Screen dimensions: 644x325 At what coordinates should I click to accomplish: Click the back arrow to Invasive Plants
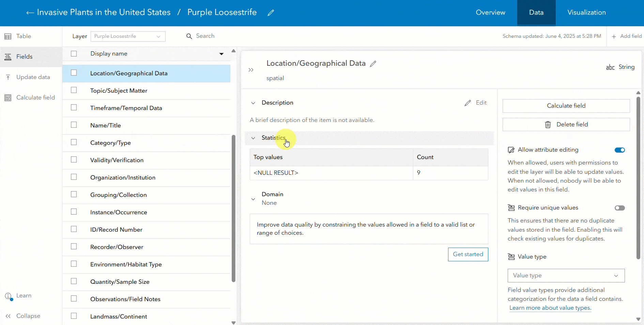point(30,13)
